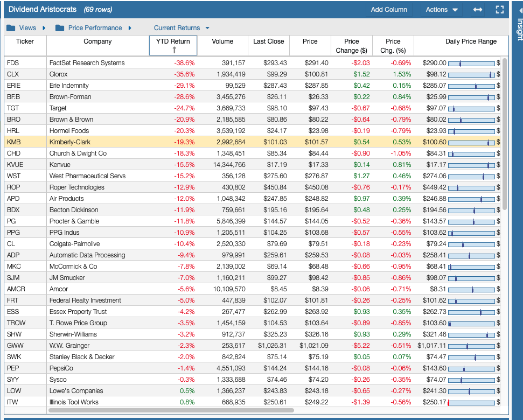Click the dollar icon on the Sherwin-Williams row
Screen dimensions: 523x420
[x=498, y=334]
